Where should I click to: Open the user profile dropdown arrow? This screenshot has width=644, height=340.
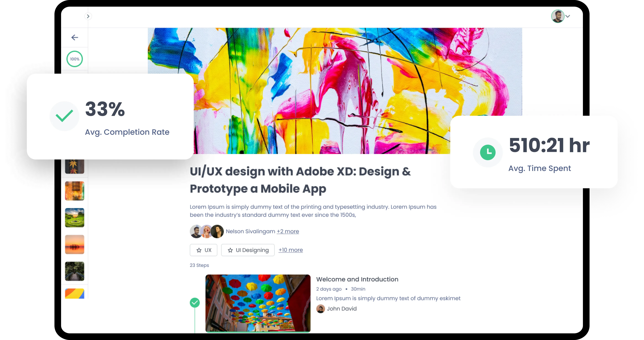(568, 16)
